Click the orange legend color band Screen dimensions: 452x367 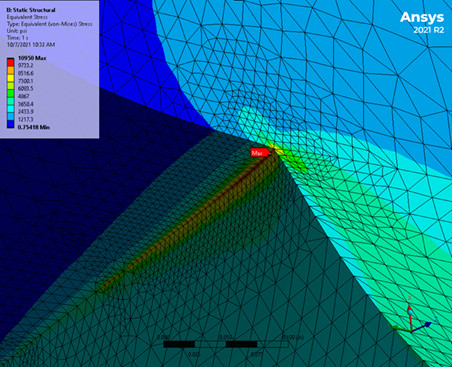click(x=11, y=70)
